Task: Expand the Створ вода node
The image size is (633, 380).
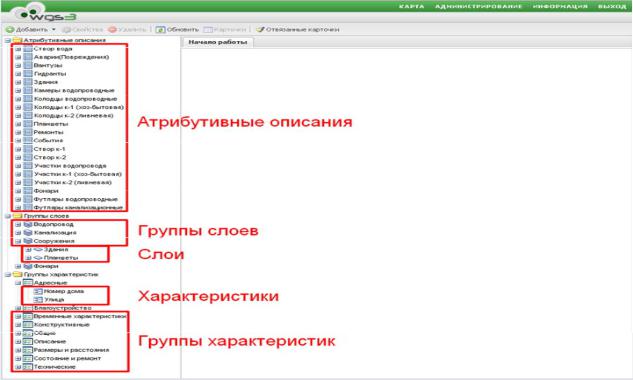Action: [18, 49]
